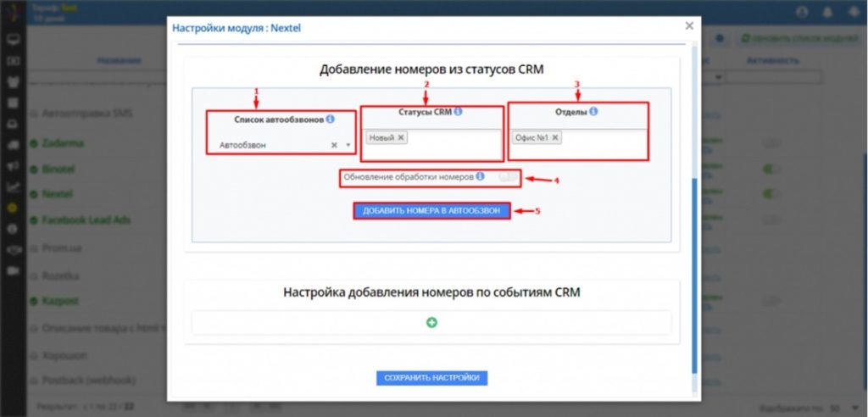Select Prom.ua in the modules list
The image size is (868, 417).
click(x=62, y=248)
